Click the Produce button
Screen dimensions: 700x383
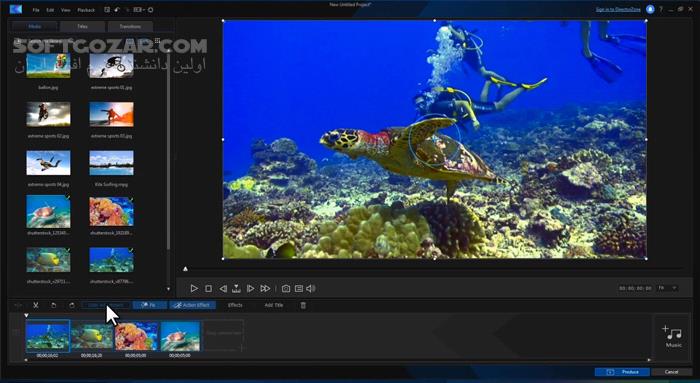point(622,372)
